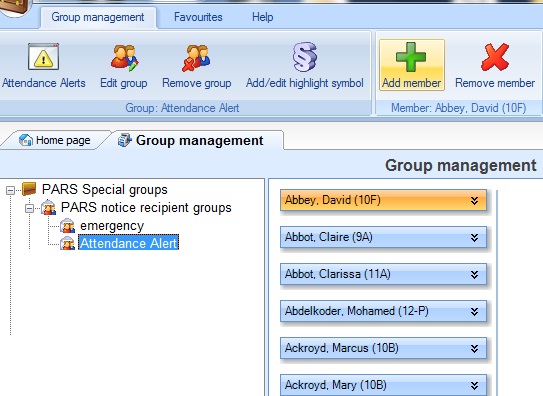The image size is (543, 396).
Task: Select PARS Special groups tree item
Action: pos(105,190)
